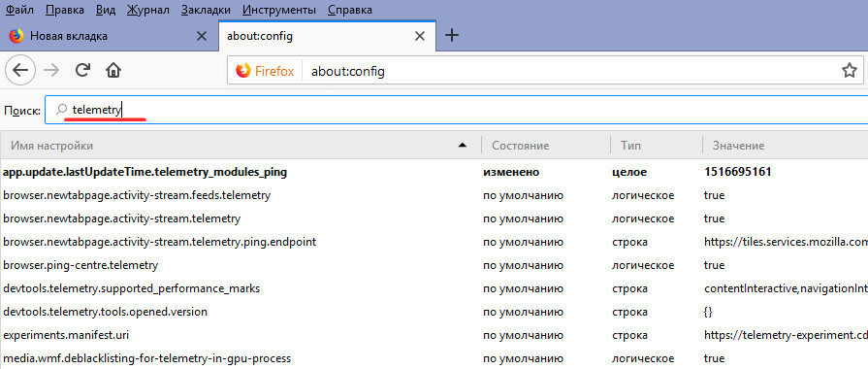
Task: Reload the current page
Action: pos(83,70)
